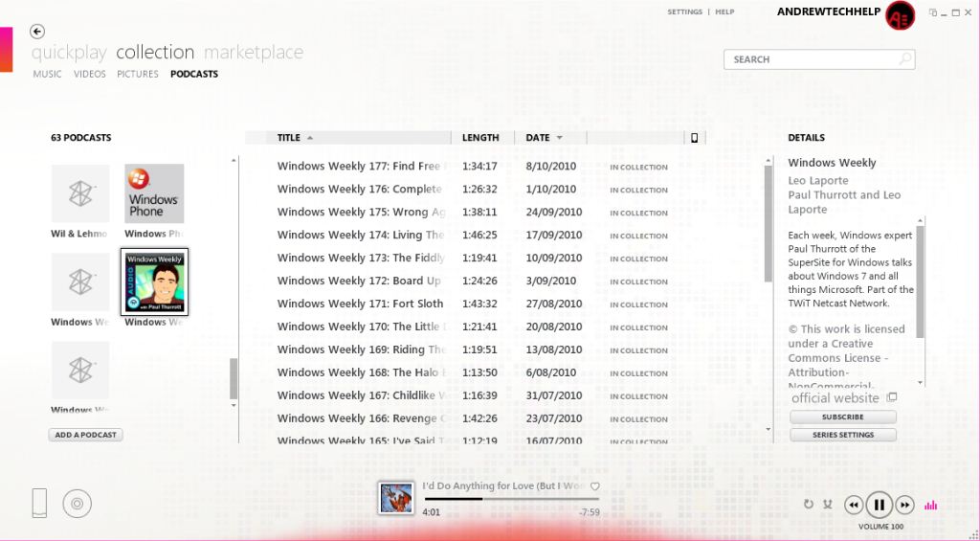Open the search magnifier icon
Image resolution: width=980 pixels, height=541 pixels.
pyautogui.click(x=904, y=58)
